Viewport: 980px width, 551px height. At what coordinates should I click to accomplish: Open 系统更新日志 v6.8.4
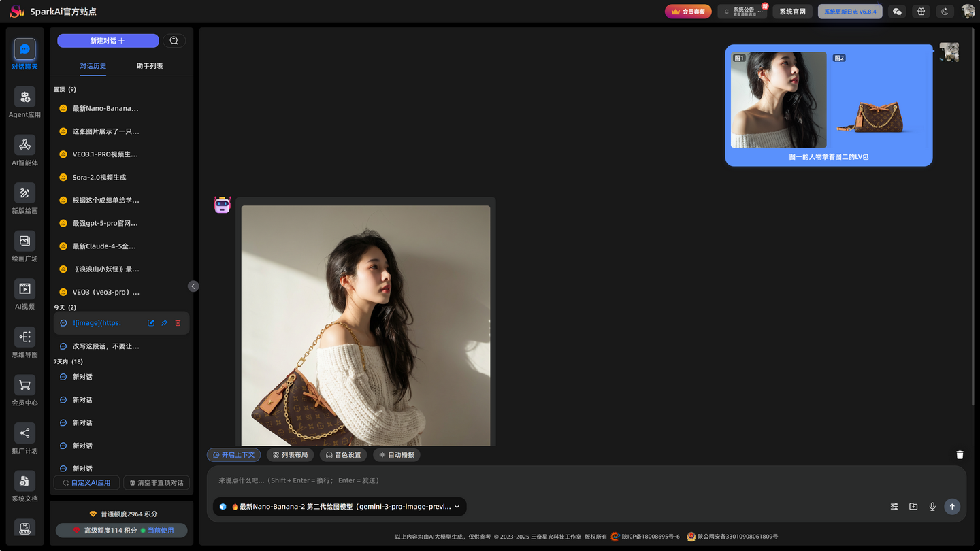point(850,12)
